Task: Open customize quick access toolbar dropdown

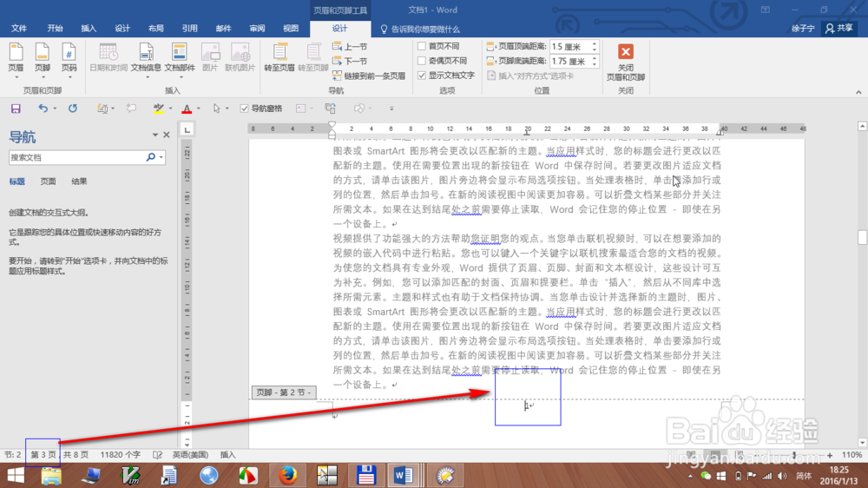Action: (391, 109)
